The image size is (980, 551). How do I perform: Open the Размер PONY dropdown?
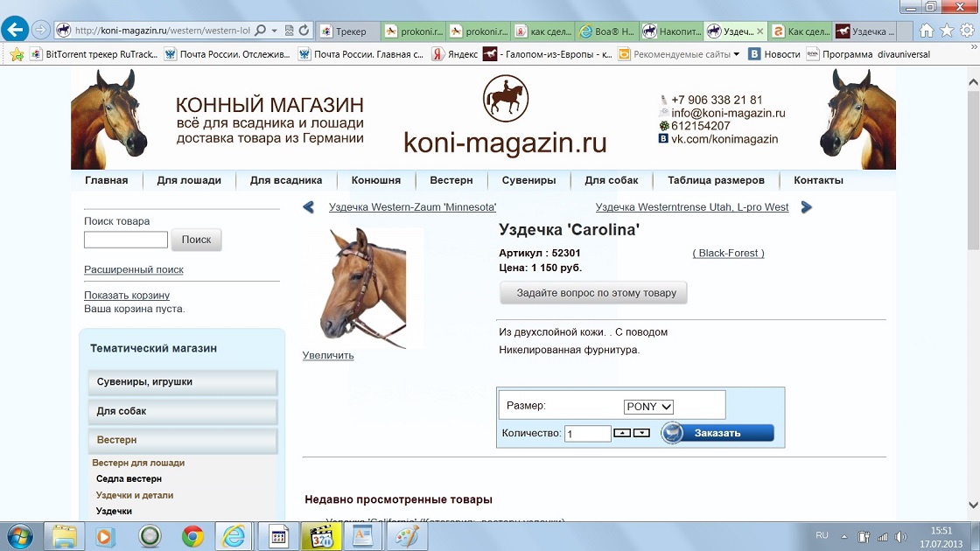(x=648, y=407)
